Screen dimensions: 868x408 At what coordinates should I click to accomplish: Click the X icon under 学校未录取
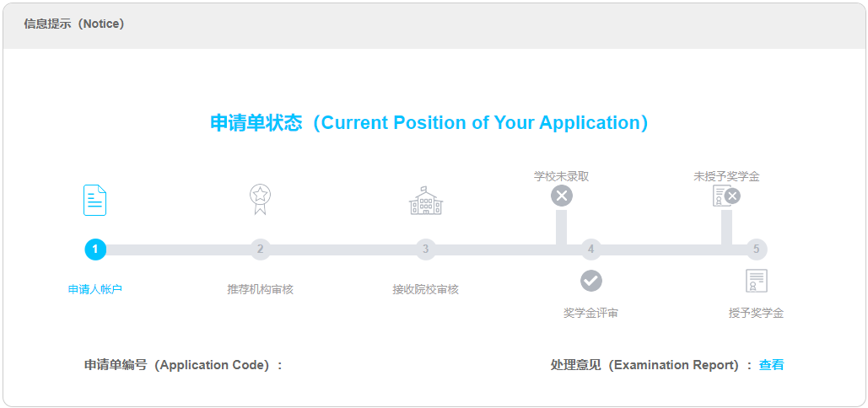click(x=561, y=196)
